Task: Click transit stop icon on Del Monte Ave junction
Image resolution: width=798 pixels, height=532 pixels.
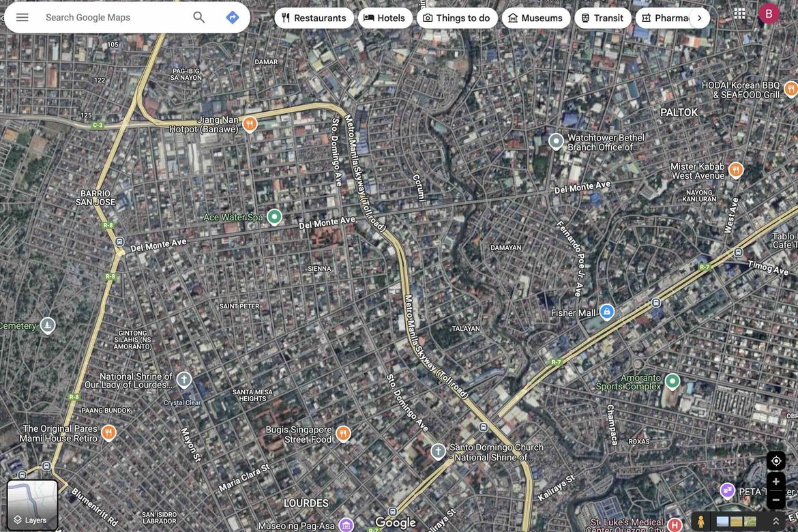Action: point(119,241)
